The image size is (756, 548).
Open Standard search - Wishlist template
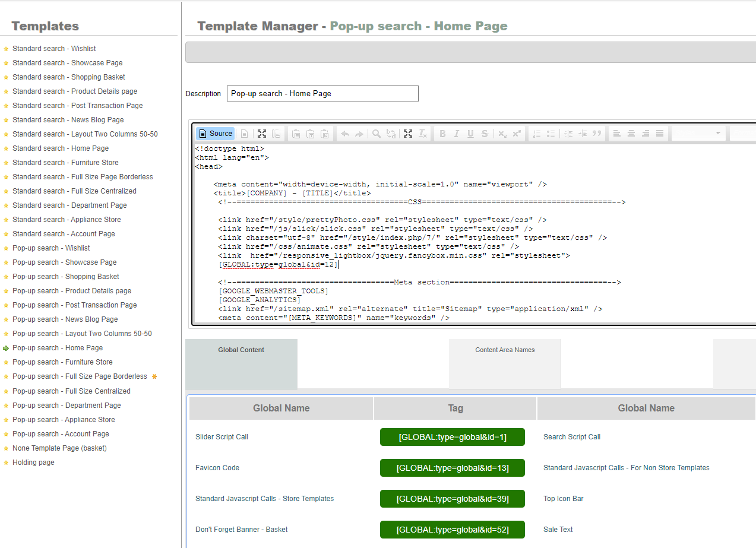point(54,49)
